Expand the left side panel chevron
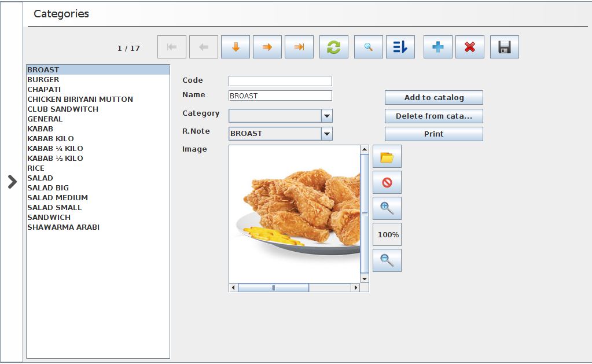The width and height of the screenshot is (592, 364). (12, 182)
